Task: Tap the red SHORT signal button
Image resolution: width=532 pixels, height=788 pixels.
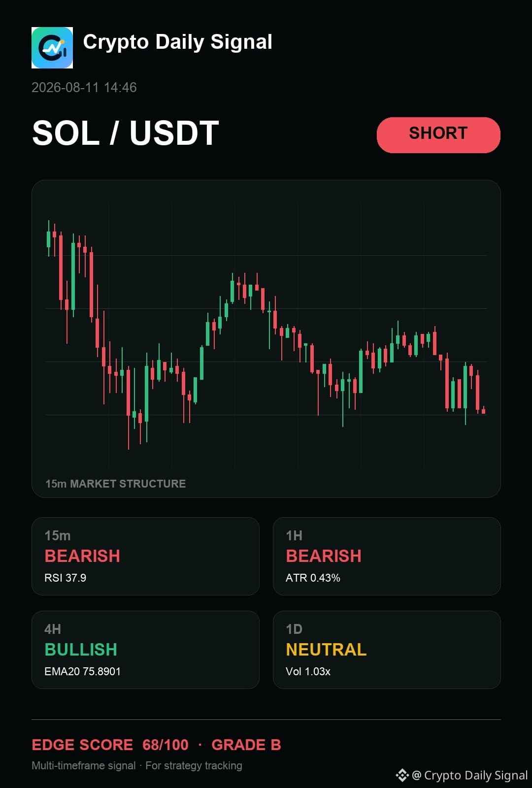Action: point(438,134)
